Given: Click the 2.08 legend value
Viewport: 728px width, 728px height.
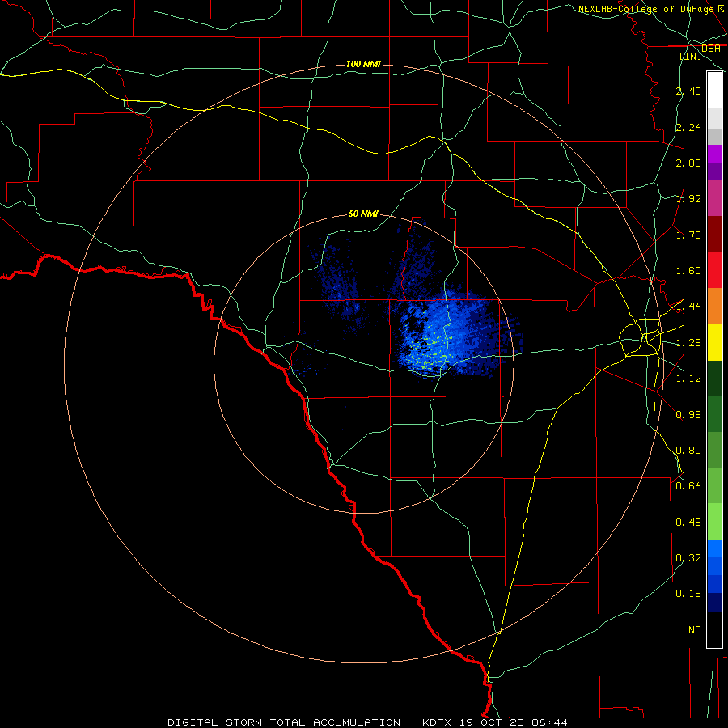Looking at the screenshot, I should 688,163.
